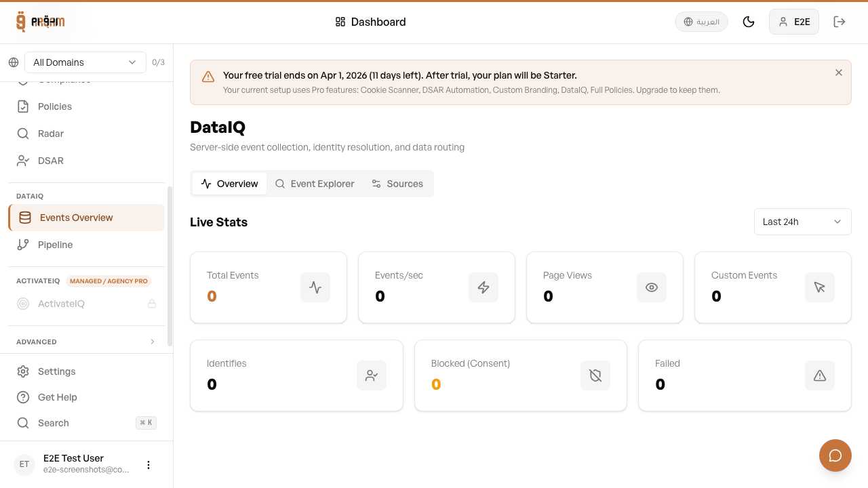The width and height of the screenshot is (868, 488).
Task: Open user menu three-dots icon
Action: click(149, 465)
